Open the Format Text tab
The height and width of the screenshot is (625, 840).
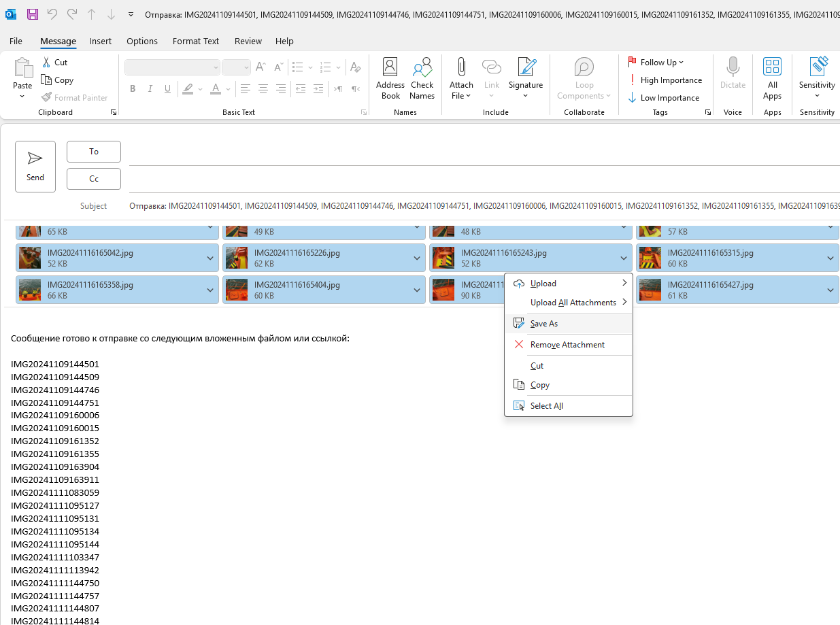[196, 41]
